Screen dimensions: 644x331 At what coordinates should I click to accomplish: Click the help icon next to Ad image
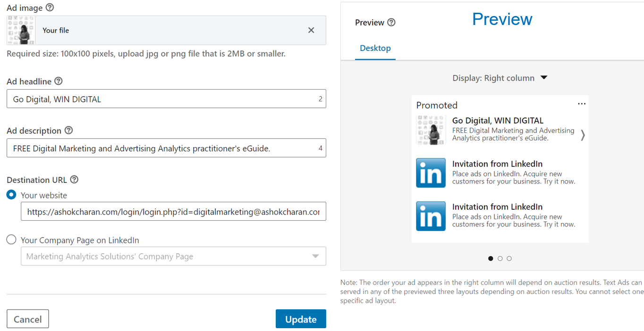(x=50, y=8)
